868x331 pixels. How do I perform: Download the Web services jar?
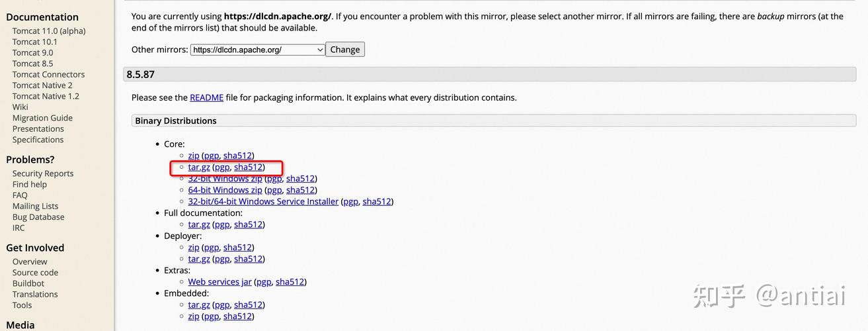coord(219,282)
